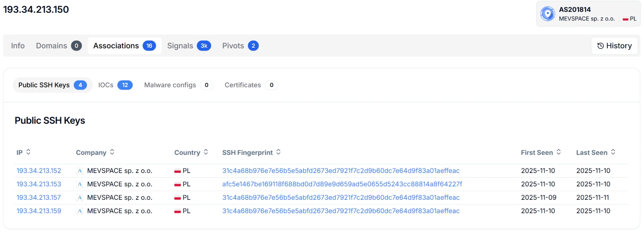Open IP link 193.34.213.157

click(39, 198)
